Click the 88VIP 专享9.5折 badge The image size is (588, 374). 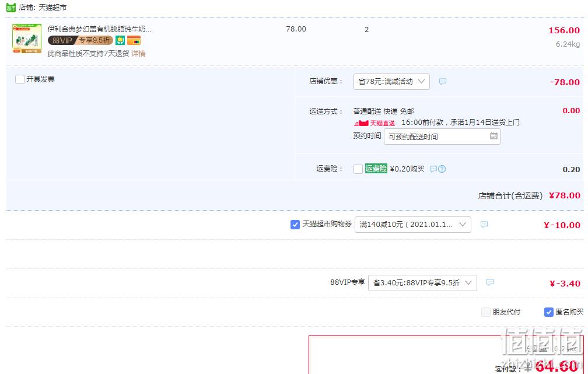coord(80,40)
